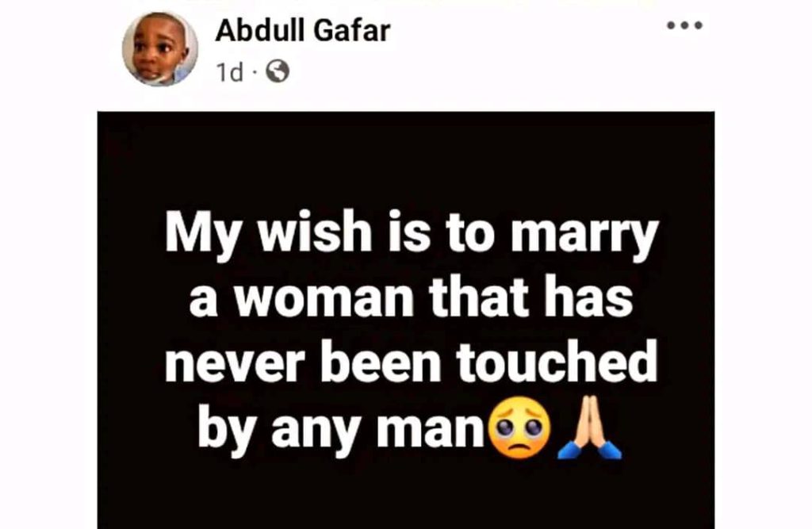The width and height of the screenshot is (812, 529).
Task: Click Abdull Gafar's profile picture
Action: pyautogui.click(x=160, y=48)
